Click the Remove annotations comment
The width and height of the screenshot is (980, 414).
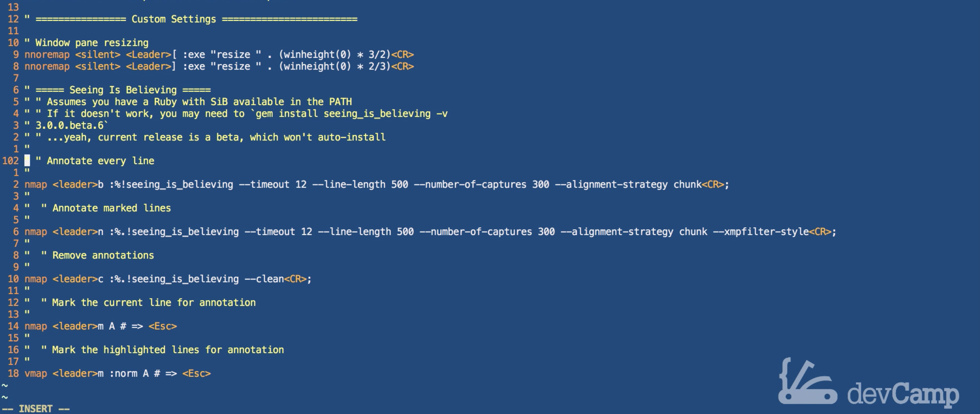[103, 255]
